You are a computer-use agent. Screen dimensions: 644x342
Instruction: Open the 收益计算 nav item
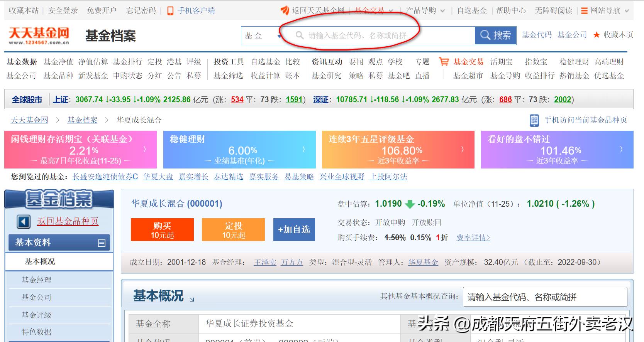pos(266,76)
